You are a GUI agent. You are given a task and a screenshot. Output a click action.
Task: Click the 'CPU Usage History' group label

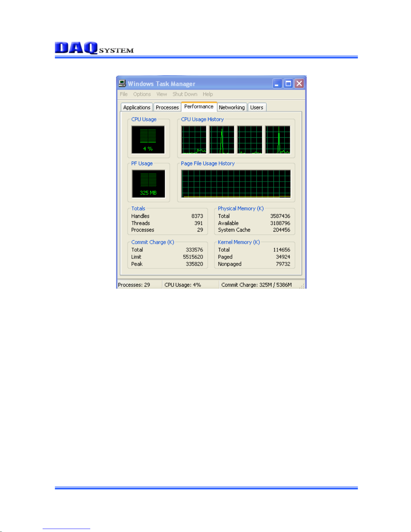tap(202, 119)
